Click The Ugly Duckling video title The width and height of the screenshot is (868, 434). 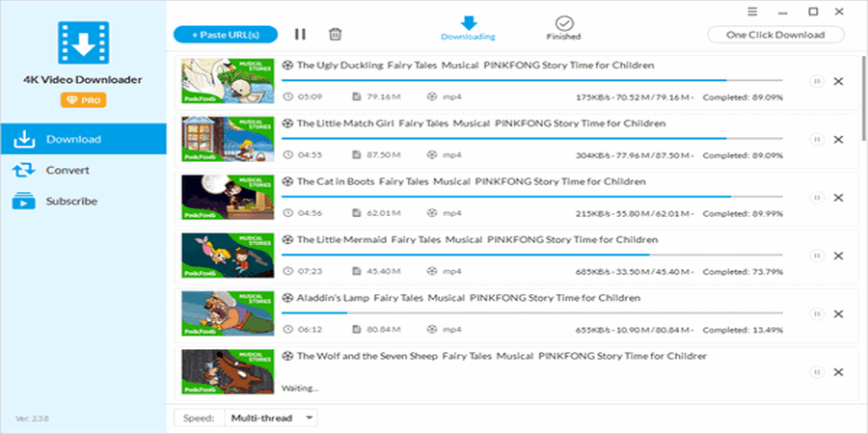click(475, 66)
